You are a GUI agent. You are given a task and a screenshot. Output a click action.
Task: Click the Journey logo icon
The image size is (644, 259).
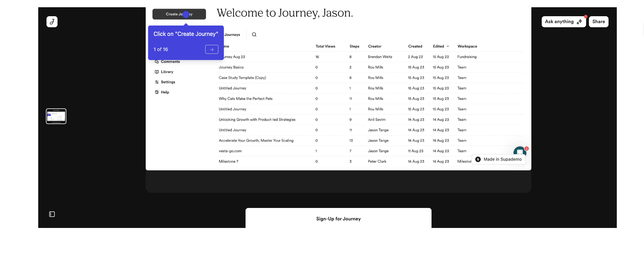pyautogui.click(x=52, y=22)
